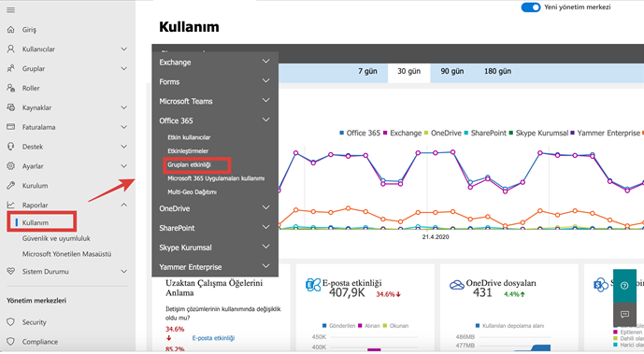Choose Etkin kullanıcılar report
The width and height of the screenshot is (644, 354).
[189, 137]
